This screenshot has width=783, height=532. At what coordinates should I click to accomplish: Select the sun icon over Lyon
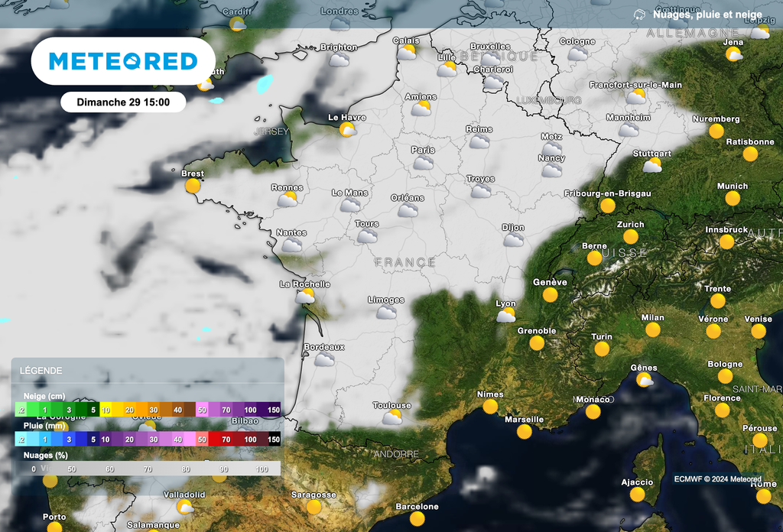(x=506, y=316)
